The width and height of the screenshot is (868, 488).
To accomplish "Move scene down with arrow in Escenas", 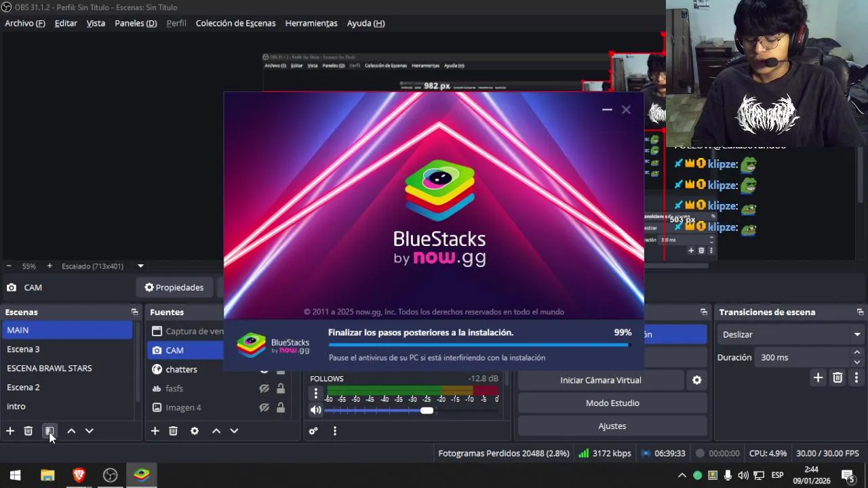I will pyautogui.click(x=89, y=431).
